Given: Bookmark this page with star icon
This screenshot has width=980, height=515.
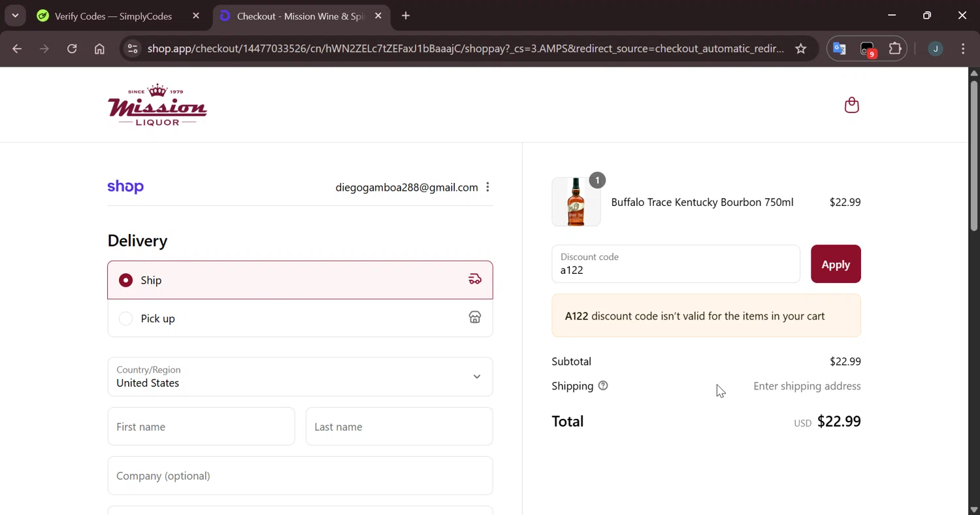Looking at the screenshot, I should pos(801,49).
